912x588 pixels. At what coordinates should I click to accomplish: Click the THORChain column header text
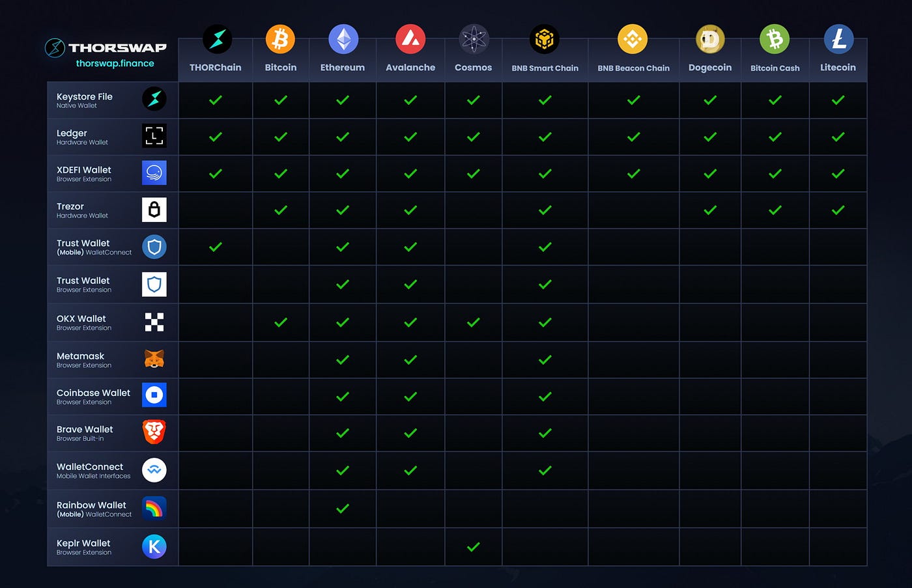(216, 67)
